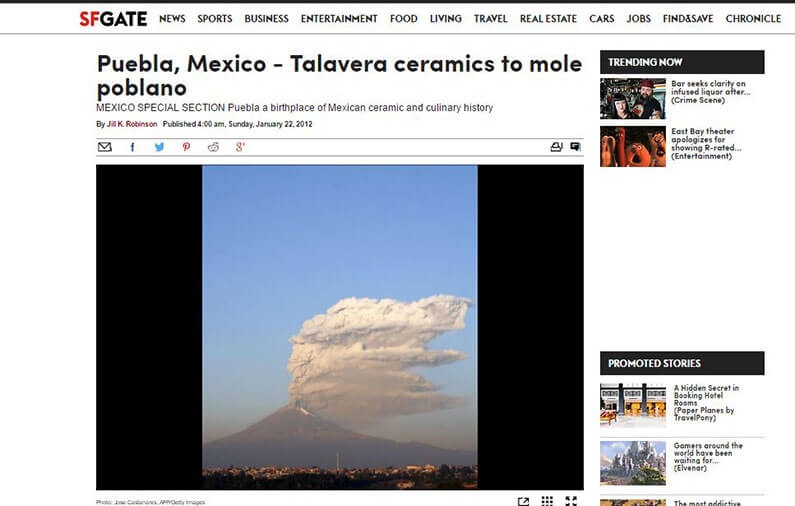
Task: Open comments via speech bubble icon
Action: (x=575, y=147)
